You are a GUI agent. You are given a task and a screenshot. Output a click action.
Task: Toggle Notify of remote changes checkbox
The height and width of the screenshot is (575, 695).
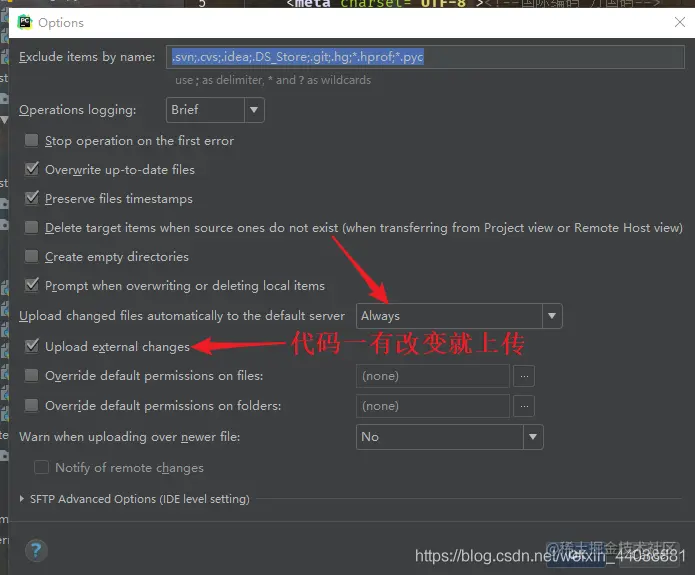point(41,467)
